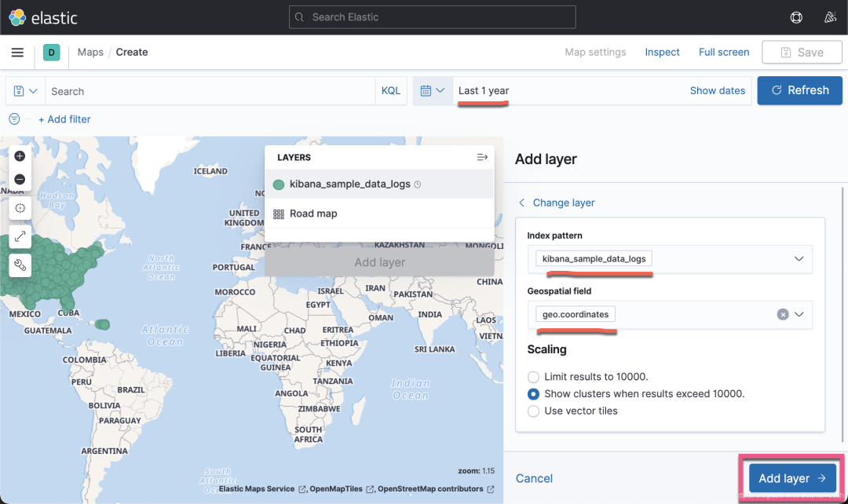Viewport: 848px width, 504px height.
Task: Cancel adding the layer
Action: pyautogui.click(x=534, y=479)
